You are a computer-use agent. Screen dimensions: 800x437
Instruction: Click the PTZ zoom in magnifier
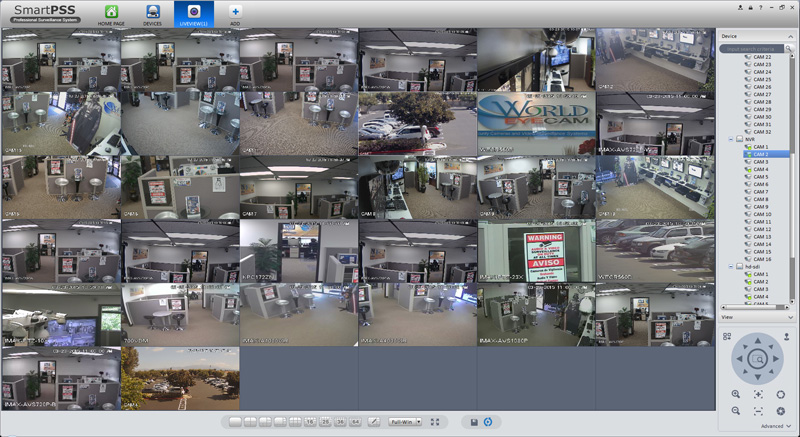[735, 395]
